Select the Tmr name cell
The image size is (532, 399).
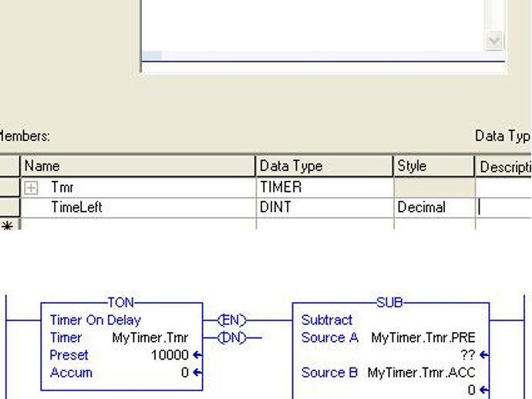[x=138, y=187]
